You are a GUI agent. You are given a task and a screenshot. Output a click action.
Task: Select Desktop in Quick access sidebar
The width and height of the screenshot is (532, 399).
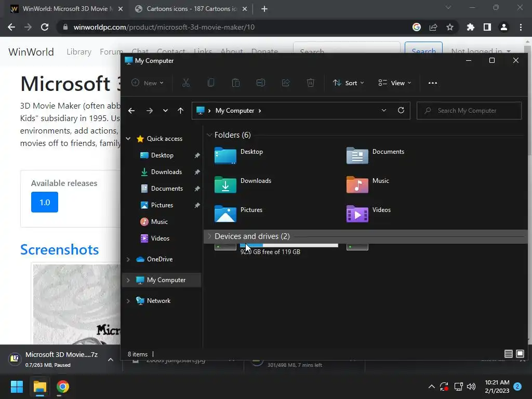click(162, 155)
